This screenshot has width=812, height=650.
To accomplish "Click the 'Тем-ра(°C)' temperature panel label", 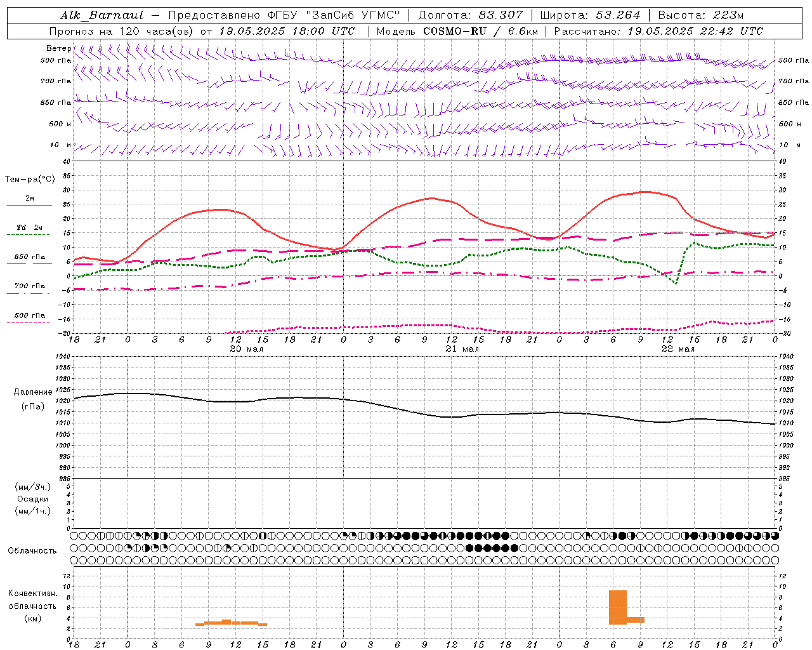I will [30, 180].
